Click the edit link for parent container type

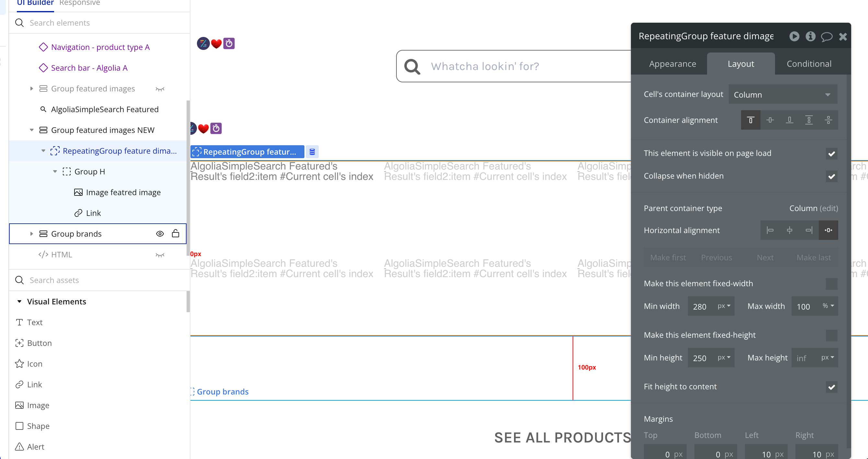tap(828, 208)
